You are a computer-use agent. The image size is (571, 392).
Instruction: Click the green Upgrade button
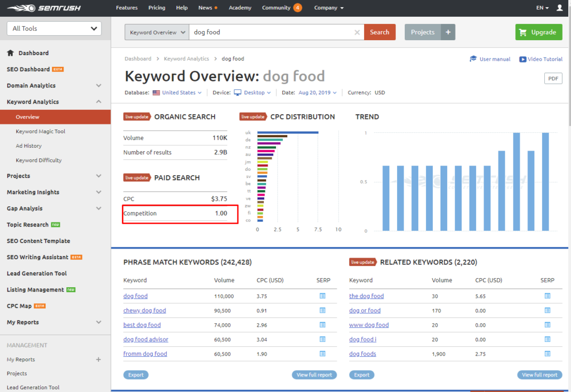click(539, 32)
